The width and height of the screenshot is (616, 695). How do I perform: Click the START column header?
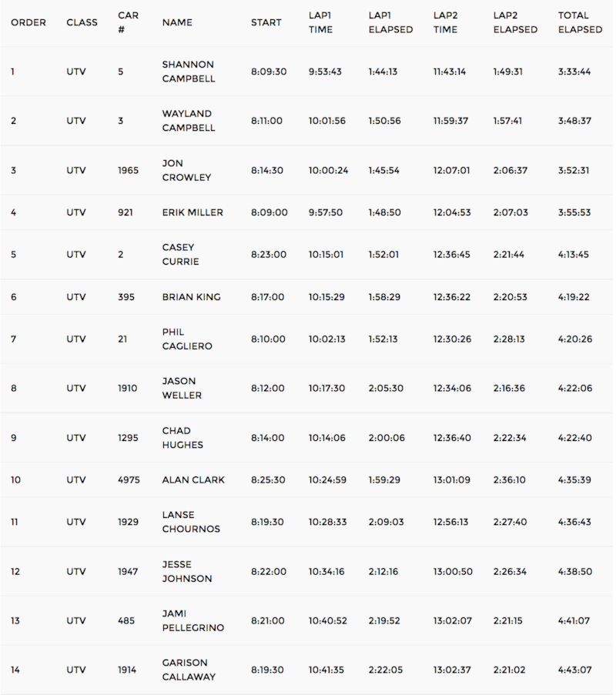pyautogui.click(x=266, y=22)
